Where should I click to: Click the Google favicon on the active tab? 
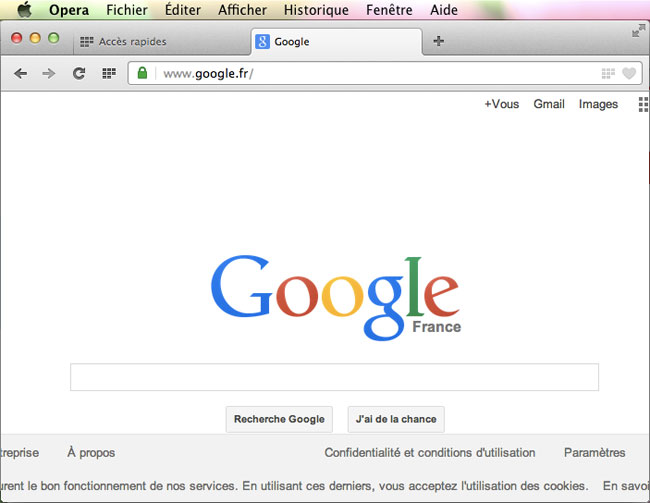[x=262, y=41]
